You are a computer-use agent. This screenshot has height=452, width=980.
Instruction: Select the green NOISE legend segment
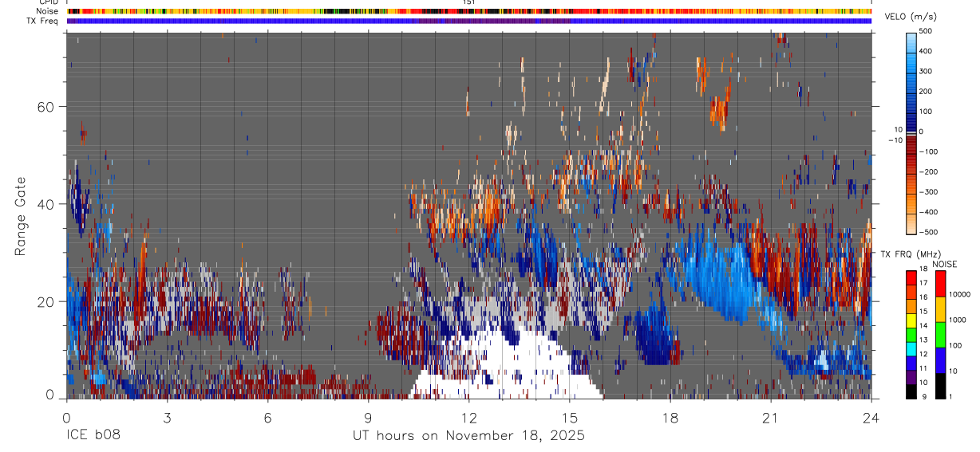(x=941, y=335)
